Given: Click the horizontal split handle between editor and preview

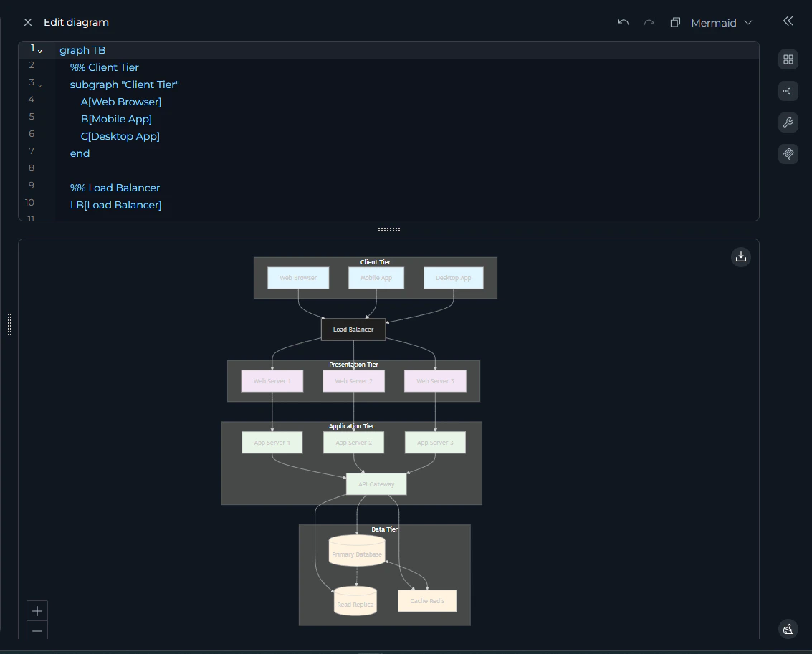Looking at the screenshot, I should click(389, 229).
